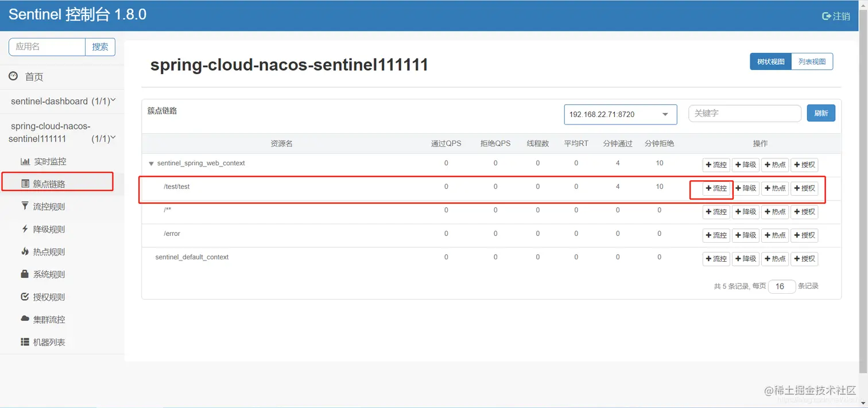Screen dimensions: 868x408
Task: Add 降级 rule for /error resource
Action: point(746,235)
